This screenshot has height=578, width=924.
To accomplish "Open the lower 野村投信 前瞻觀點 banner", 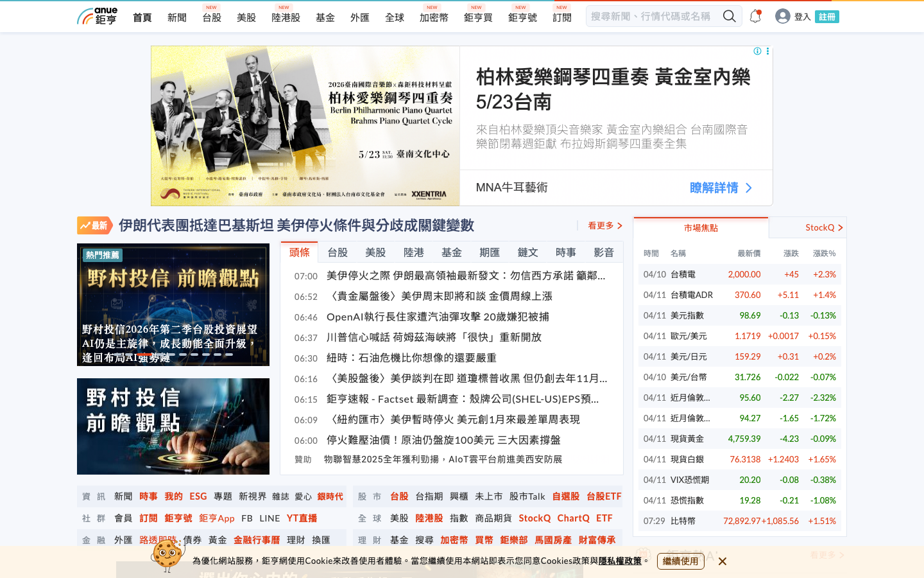I will coord(173,426).
